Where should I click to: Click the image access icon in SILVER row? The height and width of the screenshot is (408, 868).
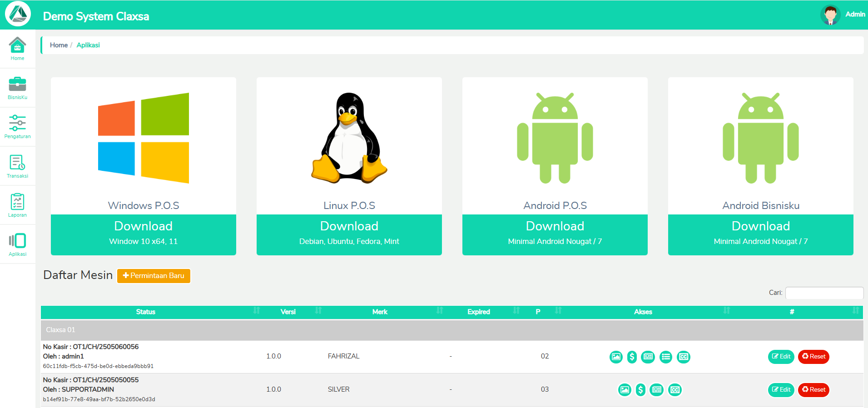coord(625,390)
